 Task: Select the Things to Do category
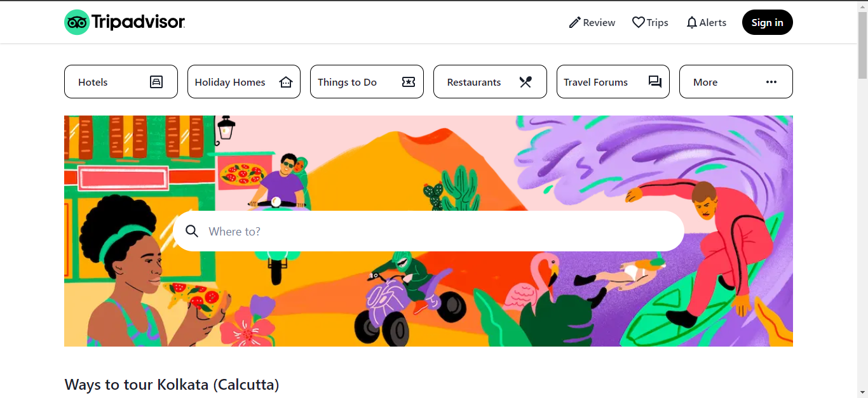point(347,82)
